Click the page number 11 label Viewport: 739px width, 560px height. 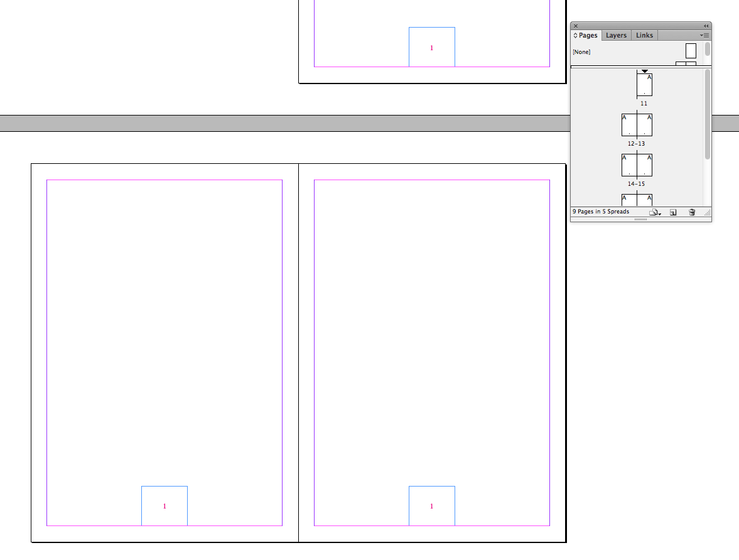click(x=644, y=103)
